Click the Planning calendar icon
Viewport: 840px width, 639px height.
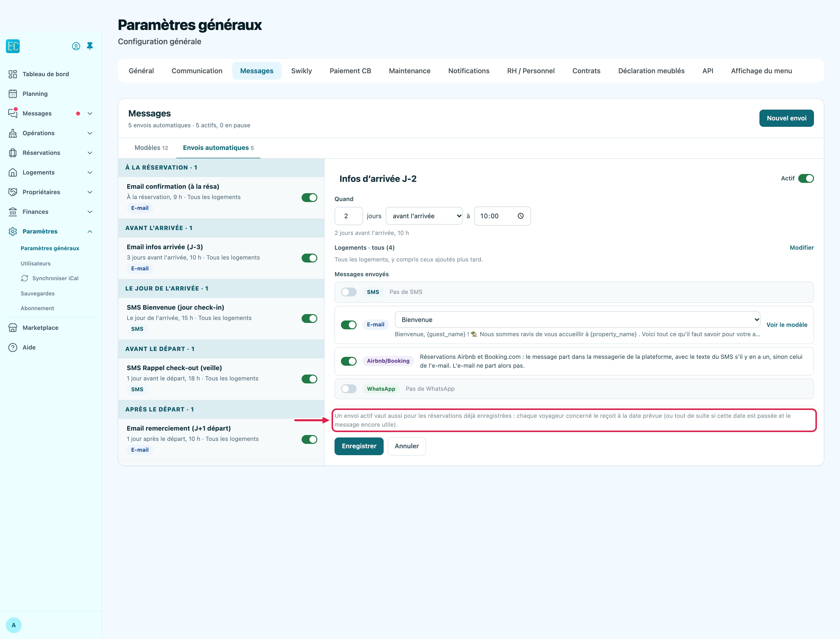coord(13,94)
